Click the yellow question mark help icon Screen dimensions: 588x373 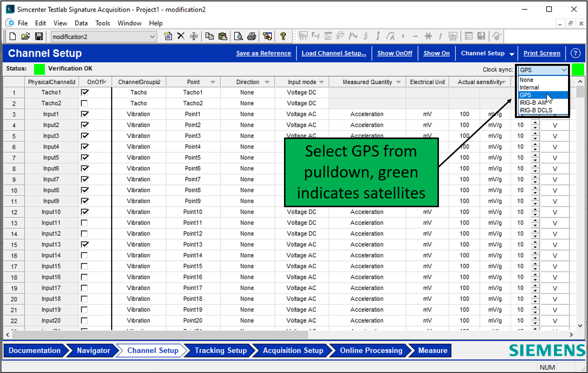tap(283, 36)
